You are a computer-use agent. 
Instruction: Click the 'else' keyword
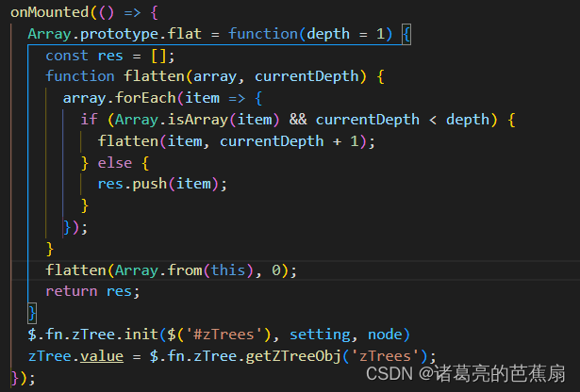point(115,163)
